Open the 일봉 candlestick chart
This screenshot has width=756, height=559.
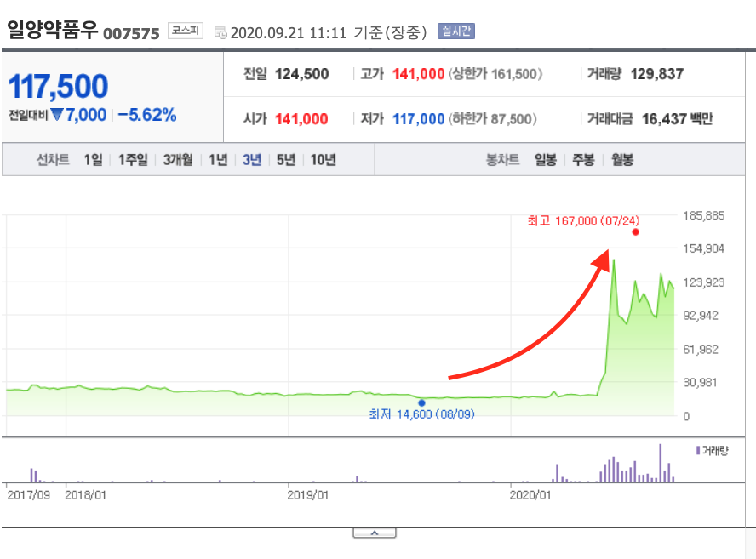[x=546, y=159]
